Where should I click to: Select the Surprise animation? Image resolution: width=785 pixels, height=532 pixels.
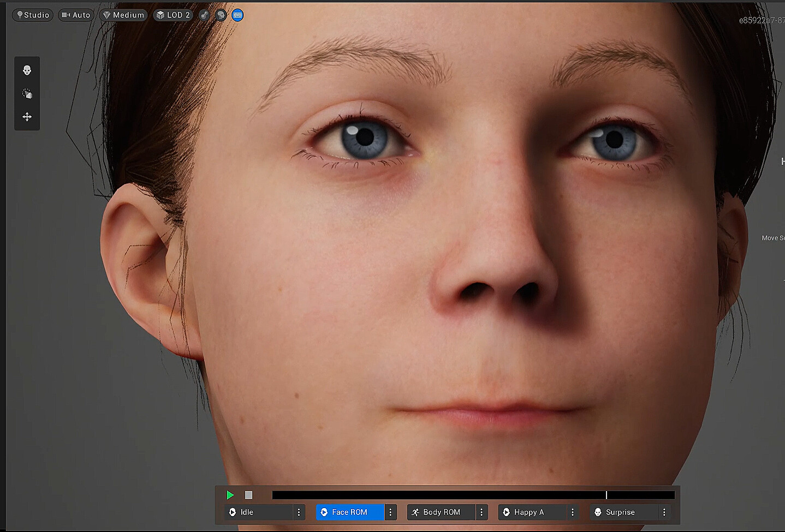623,512
